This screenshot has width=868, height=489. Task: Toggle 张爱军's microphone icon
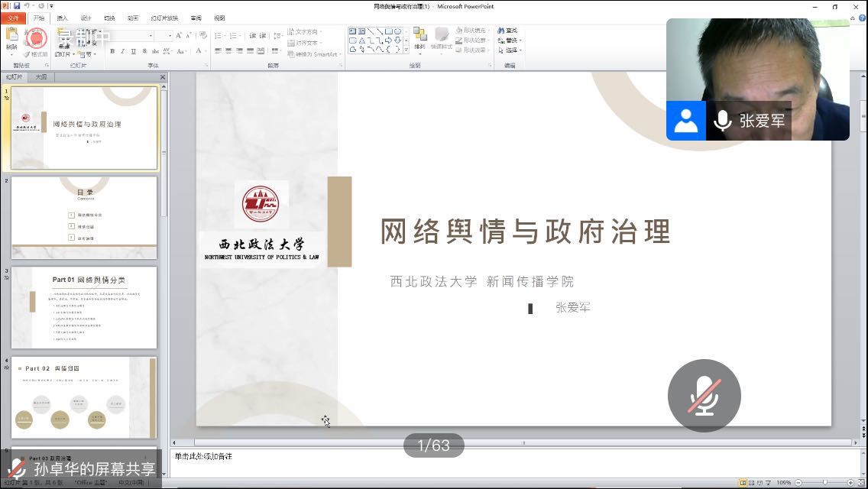click(x=722, y=121)
